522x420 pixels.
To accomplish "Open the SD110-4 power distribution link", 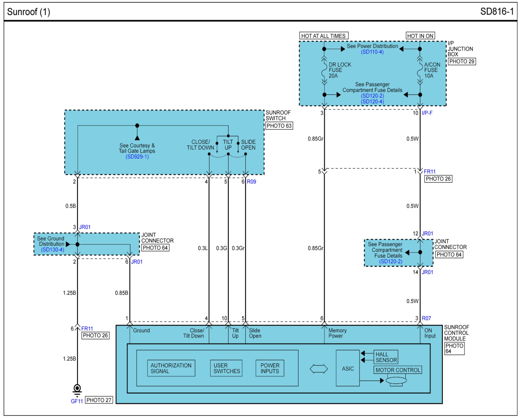I will 372,52.
